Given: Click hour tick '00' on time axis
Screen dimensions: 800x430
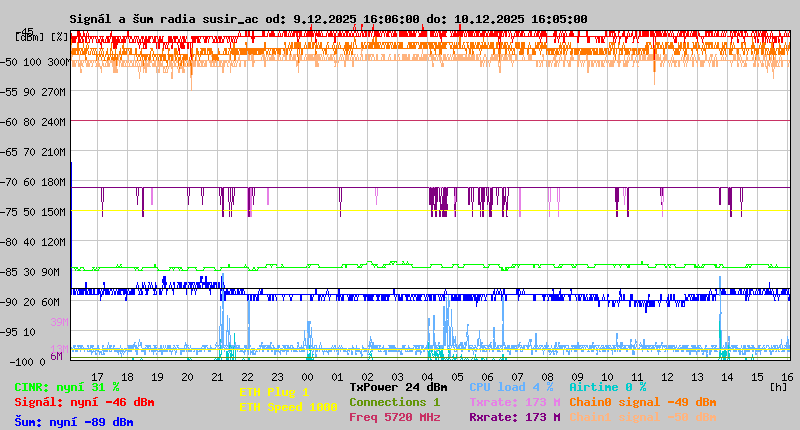Looking at the screenshot, I should click(x=307, y=377).
